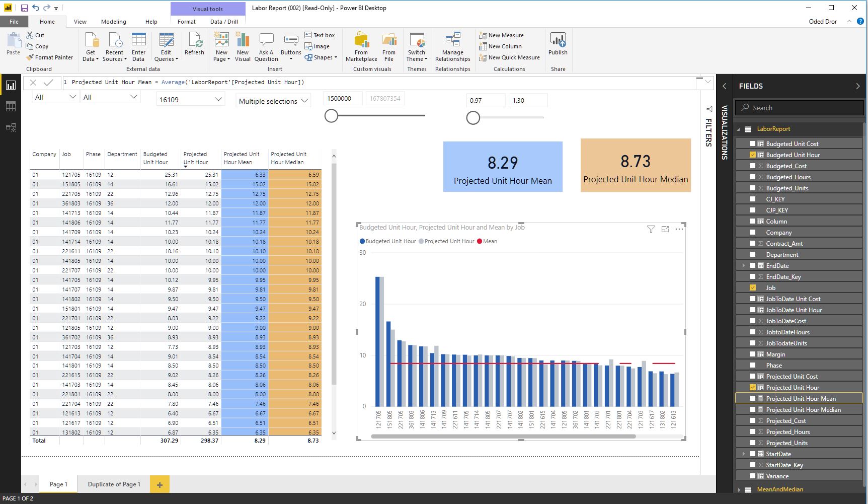Switch to Data view in left sidebar
This screenshot has height=504, width=868.
pyautogui.click(x=11, y=106)
